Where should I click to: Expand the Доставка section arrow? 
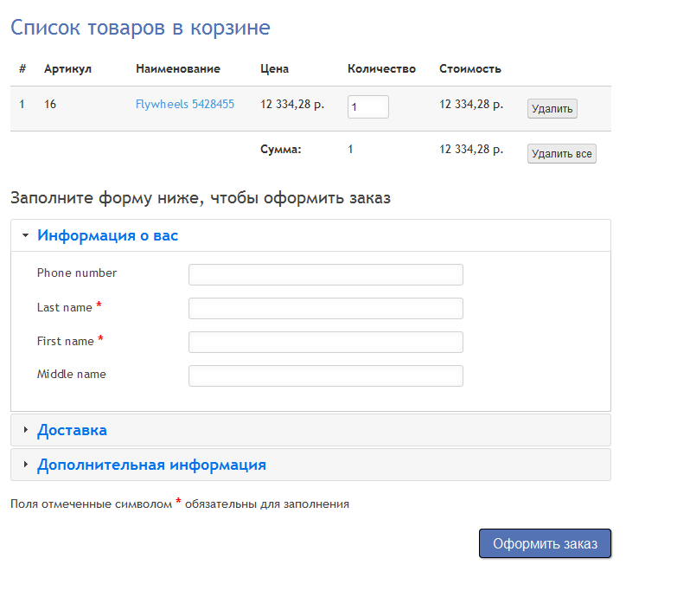(x=26, y=430)
